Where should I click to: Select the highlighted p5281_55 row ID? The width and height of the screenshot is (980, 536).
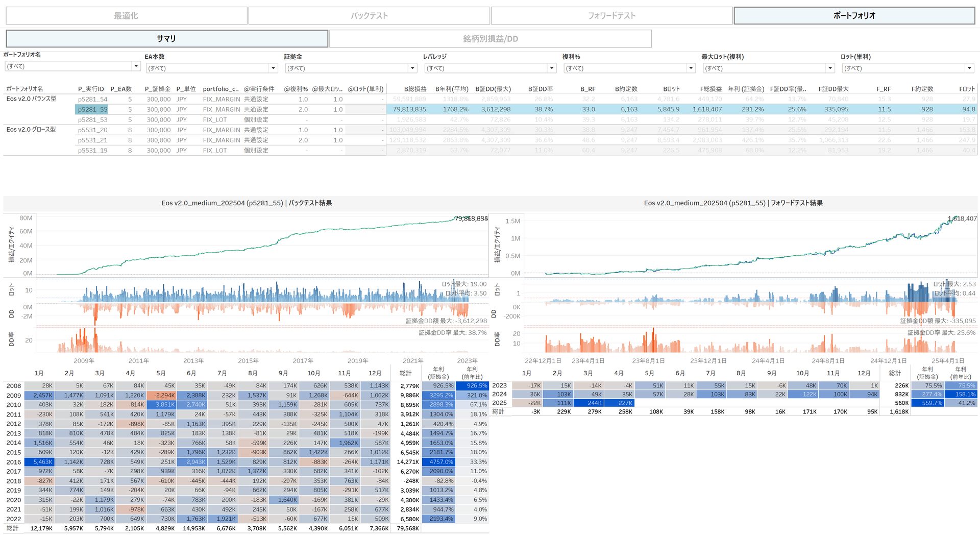92,110
